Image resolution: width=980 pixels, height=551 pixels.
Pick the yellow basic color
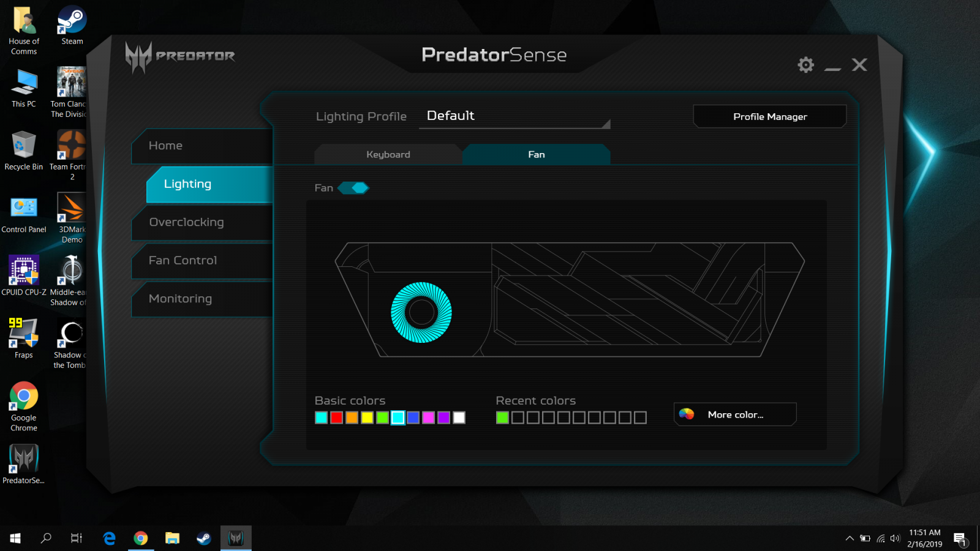(x=367, y=418)
